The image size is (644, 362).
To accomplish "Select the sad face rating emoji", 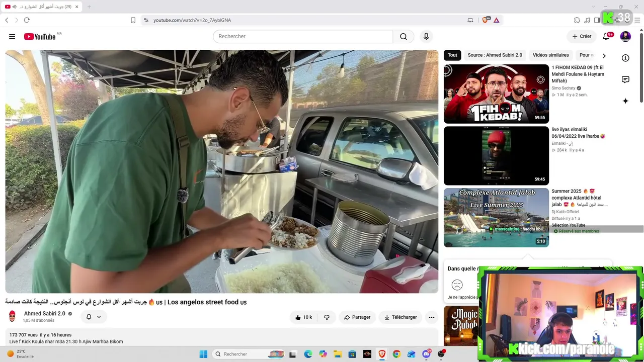I will [457, 285].
